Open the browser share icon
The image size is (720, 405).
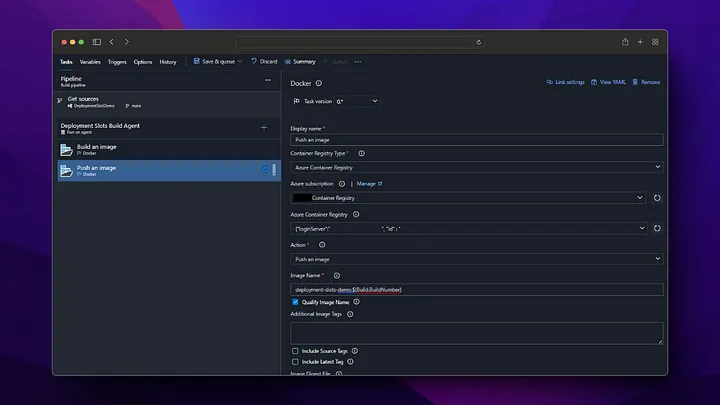click(625, 42)
